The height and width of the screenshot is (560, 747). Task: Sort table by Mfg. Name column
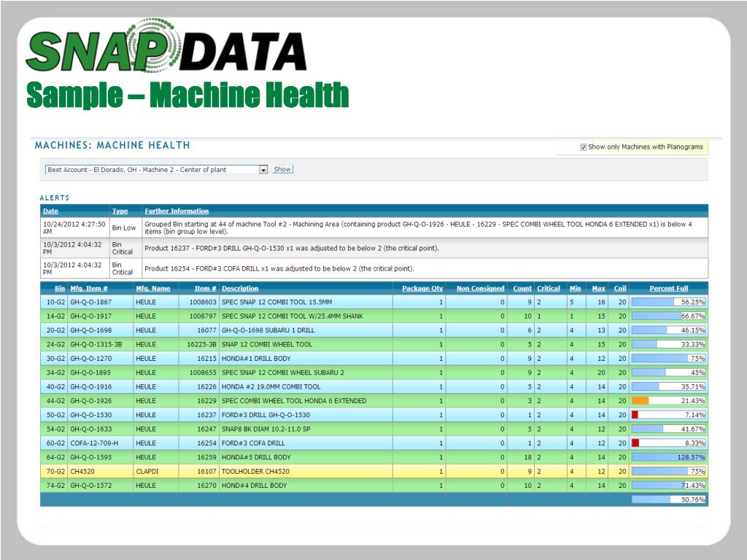pyautogui.click(x=153, y=288)
